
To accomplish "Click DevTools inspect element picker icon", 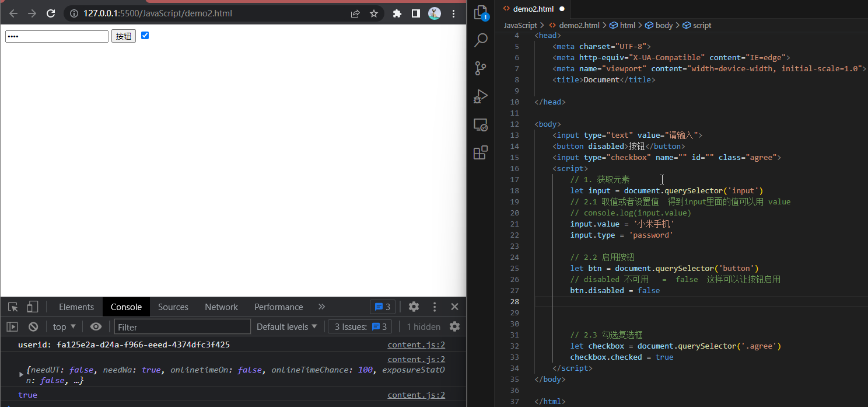I will [x=13, y=307].
